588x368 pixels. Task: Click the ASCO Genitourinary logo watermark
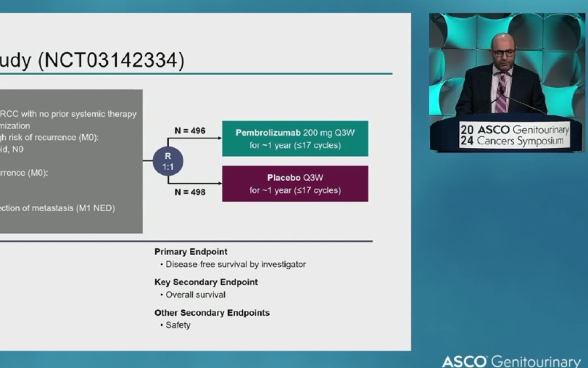tap(511, 361)
